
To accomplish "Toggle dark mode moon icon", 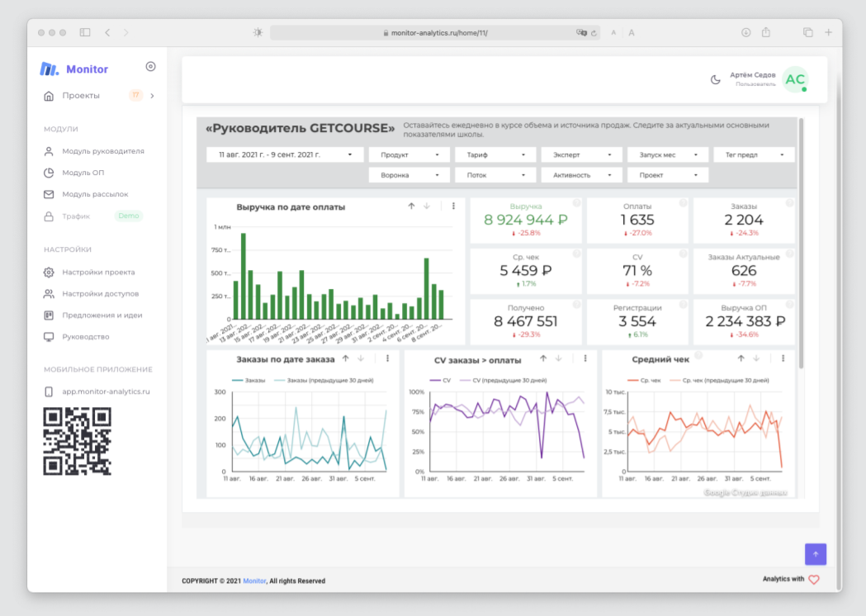I will tap(715, 79).
